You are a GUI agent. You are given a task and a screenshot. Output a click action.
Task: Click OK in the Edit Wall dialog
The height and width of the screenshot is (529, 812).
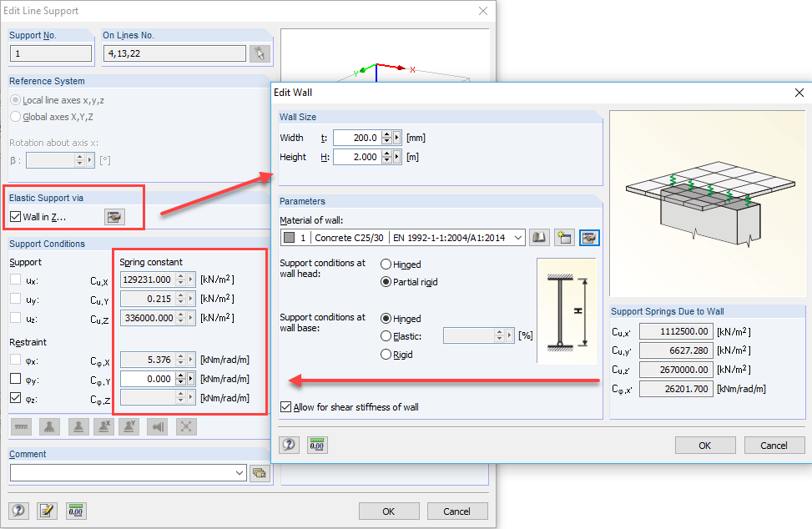705,446
